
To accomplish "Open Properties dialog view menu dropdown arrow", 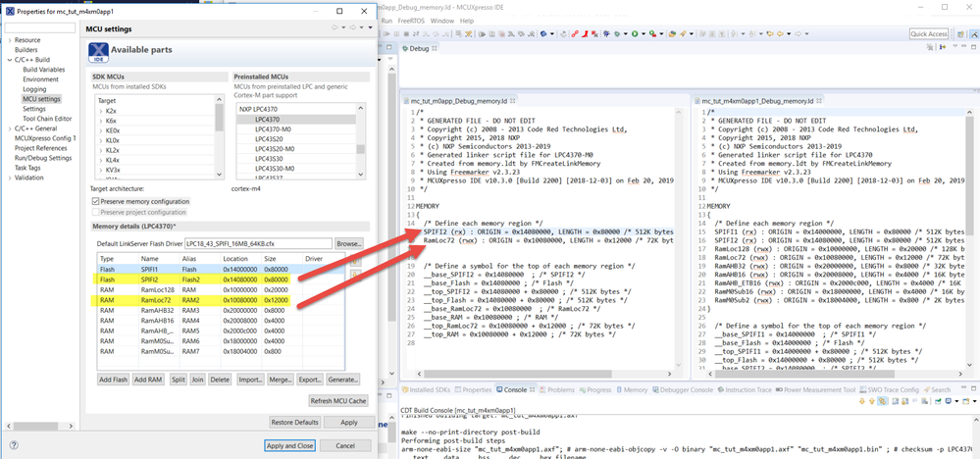I will (x=370, y=28).
